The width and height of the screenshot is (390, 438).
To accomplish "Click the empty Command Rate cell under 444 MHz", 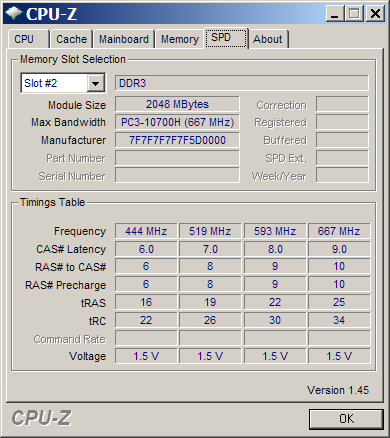I will (146, 338).
